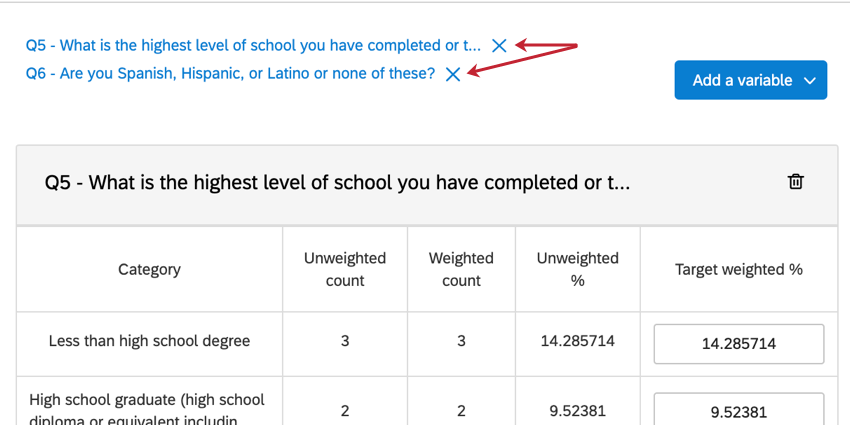
Task: Remove the Q5 variable with its X icon
Action: click(499, 46)
